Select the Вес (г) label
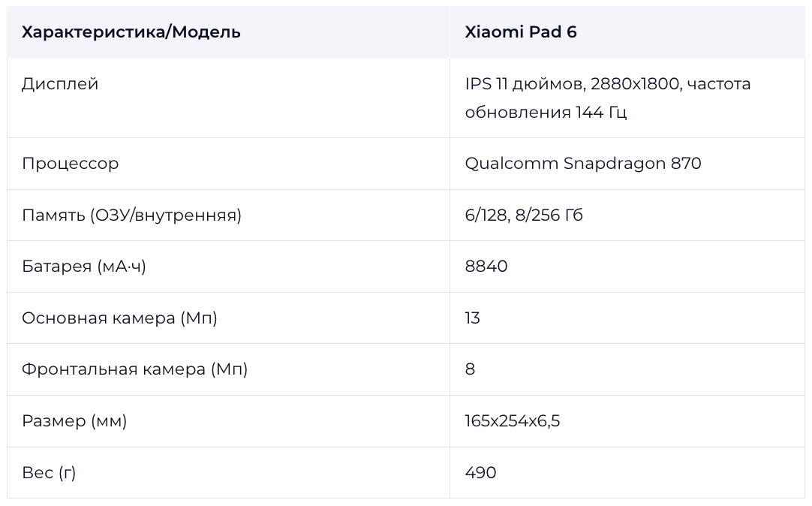 49,473
